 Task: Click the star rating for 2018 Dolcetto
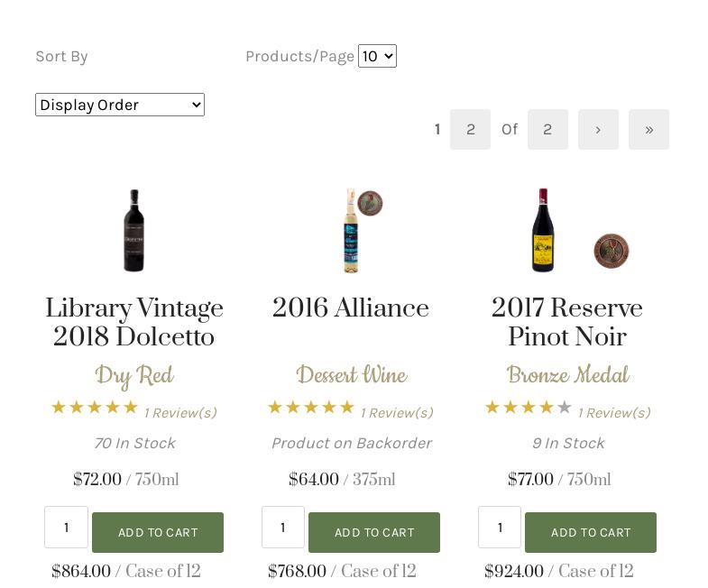coord(94,408)
